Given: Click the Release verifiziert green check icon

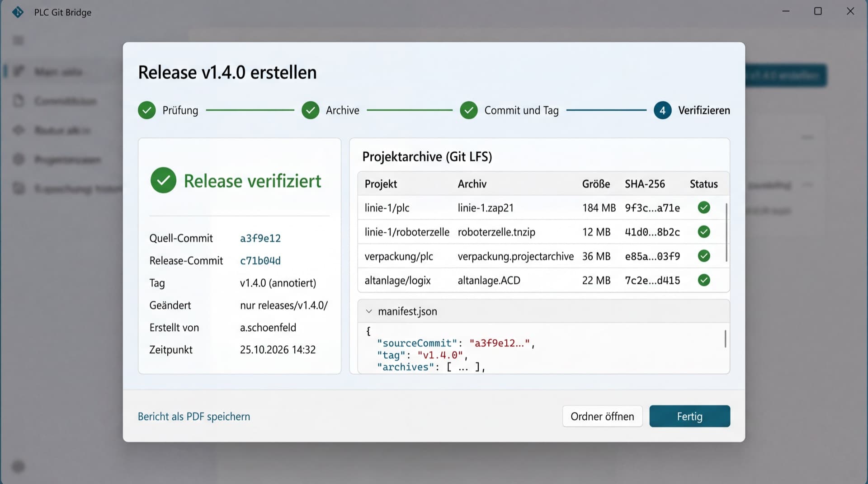Looking at the screenshot, I should tap(163, 180).
